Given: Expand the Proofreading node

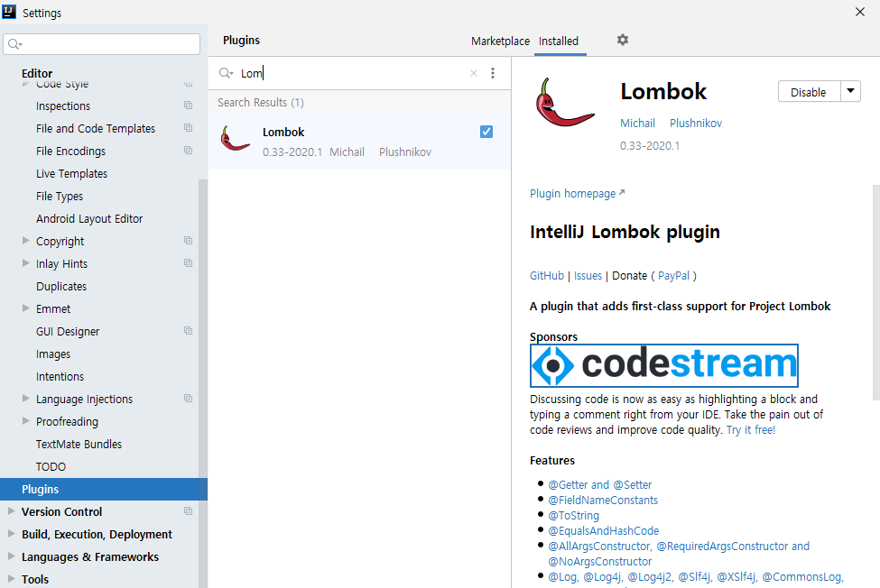Looking at the screenshot, I should pos(26,421).
